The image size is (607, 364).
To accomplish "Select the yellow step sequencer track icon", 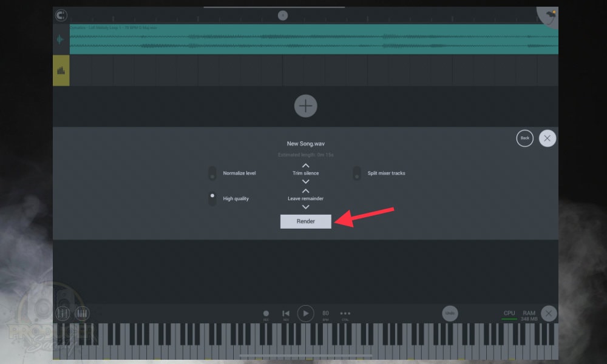I will coord(61,70).
